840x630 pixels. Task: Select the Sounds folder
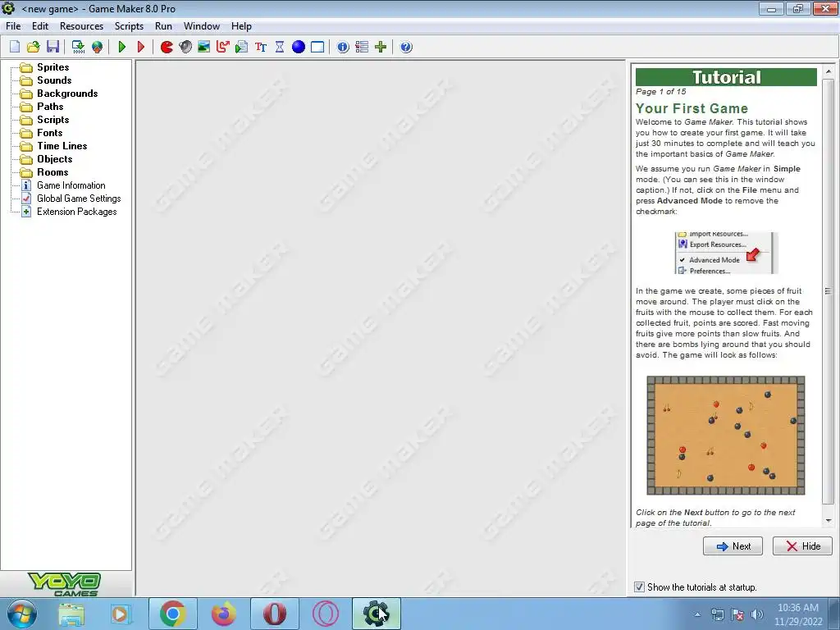(47, 80)
